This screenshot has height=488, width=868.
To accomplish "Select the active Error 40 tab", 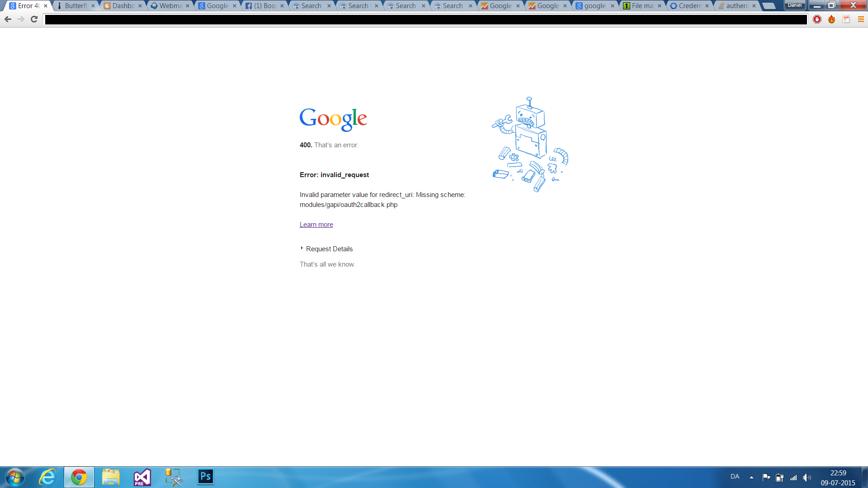I will 28,6.
